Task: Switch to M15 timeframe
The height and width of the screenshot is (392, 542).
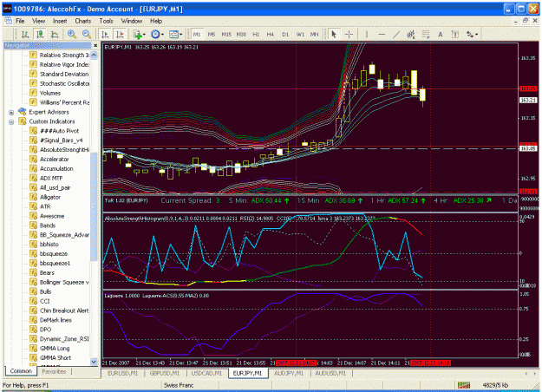Action: click(226, 34)
